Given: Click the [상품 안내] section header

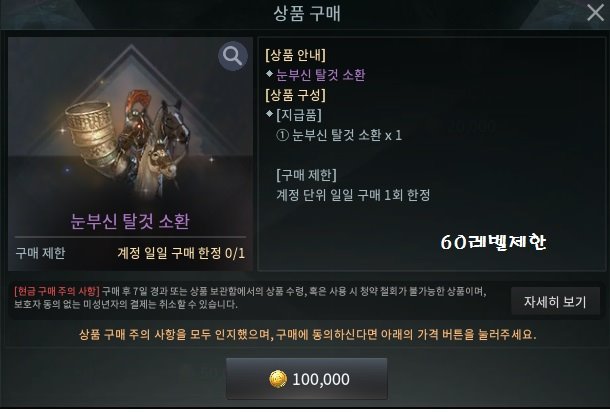Looking at the screenshot, I should 295,55.
